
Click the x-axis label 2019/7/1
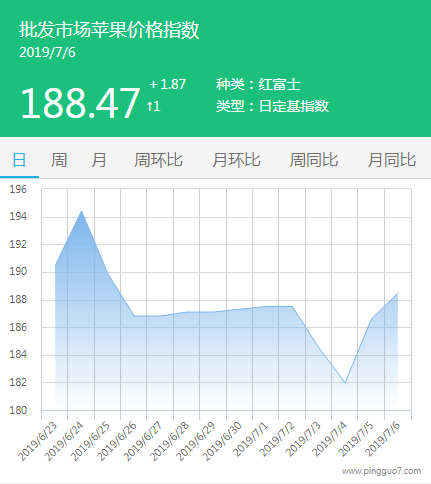[x=251, y=439]
